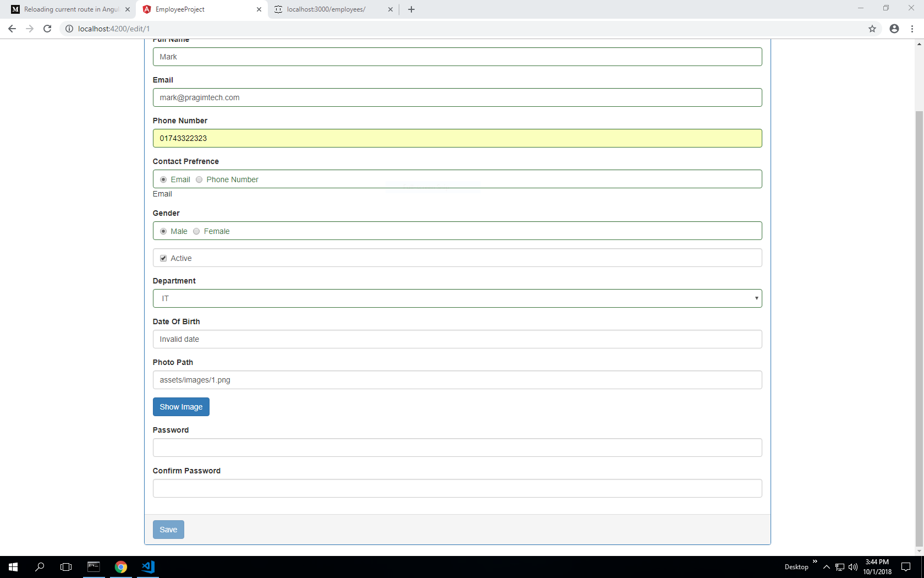Bookmark this page with the star

[x=872, y=29]
